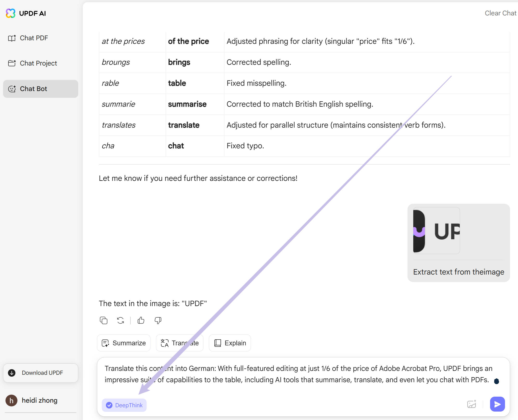The height and width of the screenshot is (420, 518).
Task: Toggle DeepThink mode off
Action: (x=124, y=405)
